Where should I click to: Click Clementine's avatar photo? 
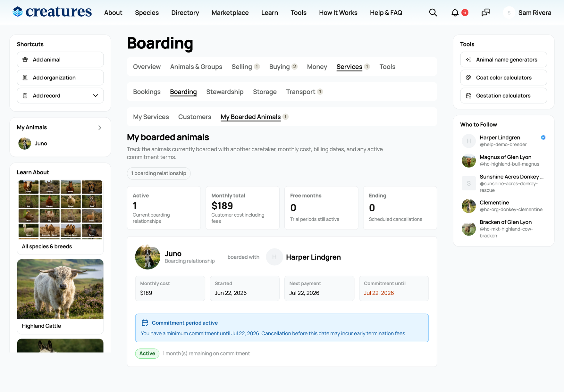[x=468, y=206]
